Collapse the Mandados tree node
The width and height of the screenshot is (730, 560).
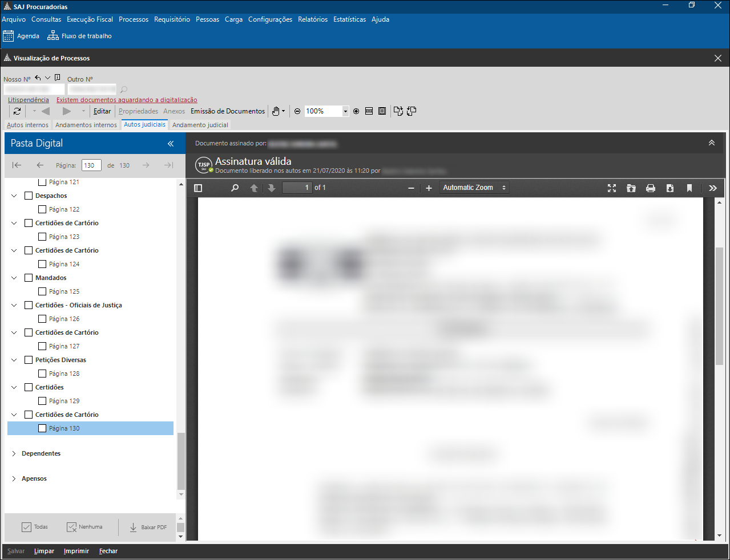pos(14,278)
